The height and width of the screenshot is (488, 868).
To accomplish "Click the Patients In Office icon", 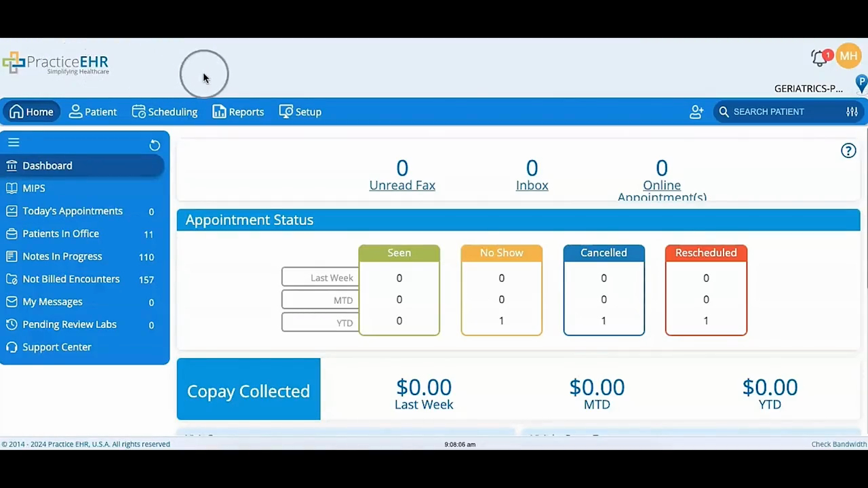I will [12, 234].
